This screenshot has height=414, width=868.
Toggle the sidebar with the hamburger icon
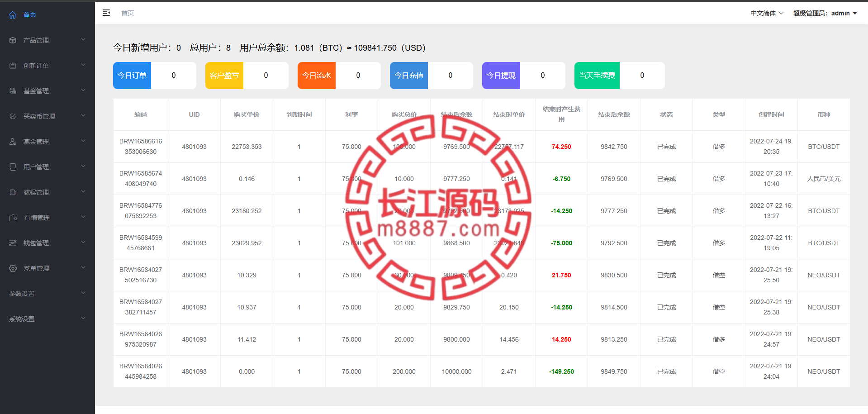click(x=106, y=13)
